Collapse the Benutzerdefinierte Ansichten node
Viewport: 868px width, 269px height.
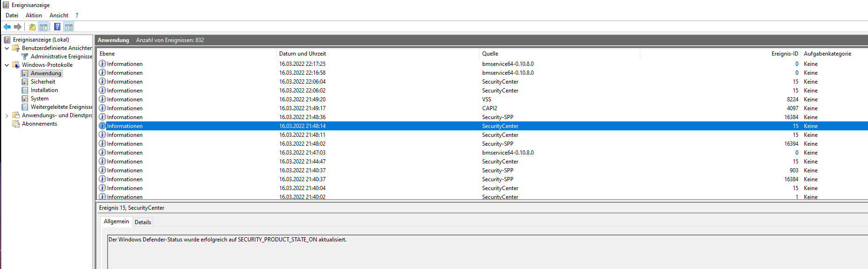(x=7, y=48)
